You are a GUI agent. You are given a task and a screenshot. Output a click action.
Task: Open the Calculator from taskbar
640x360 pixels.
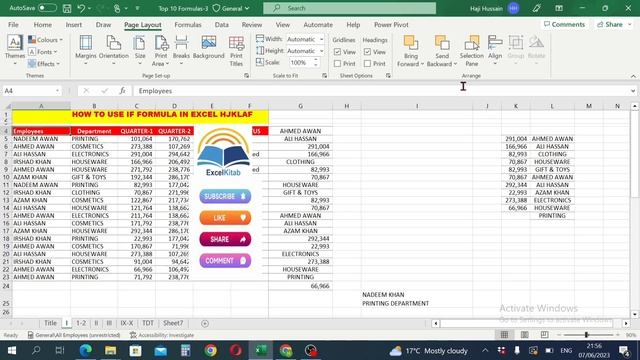click(x=186, y=351)
